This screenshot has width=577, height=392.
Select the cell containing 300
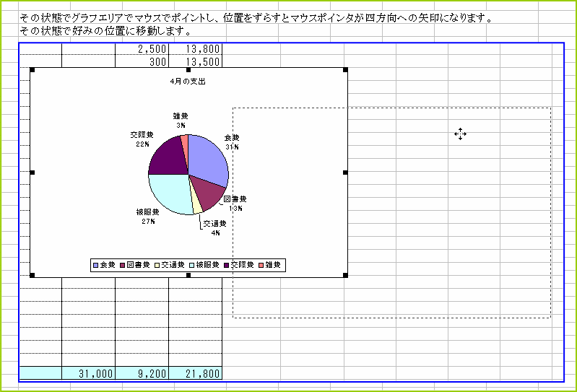[x=142, y=61]
